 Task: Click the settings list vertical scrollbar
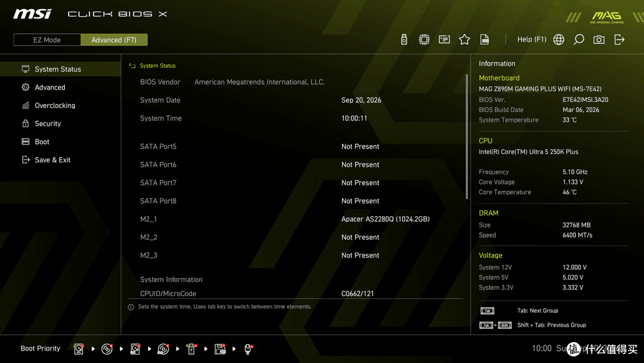click(466, 137)
